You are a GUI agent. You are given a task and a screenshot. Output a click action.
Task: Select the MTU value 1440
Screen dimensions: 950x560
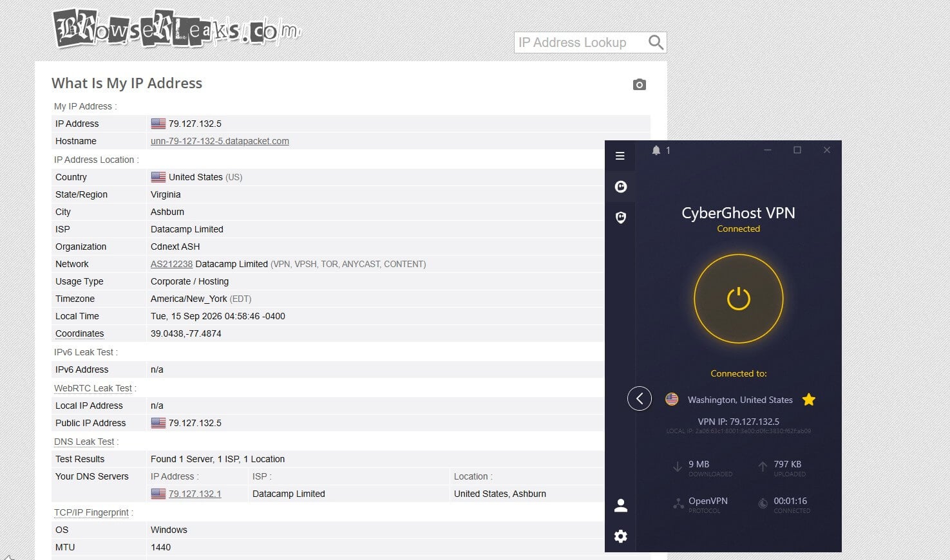pos(160,547)
